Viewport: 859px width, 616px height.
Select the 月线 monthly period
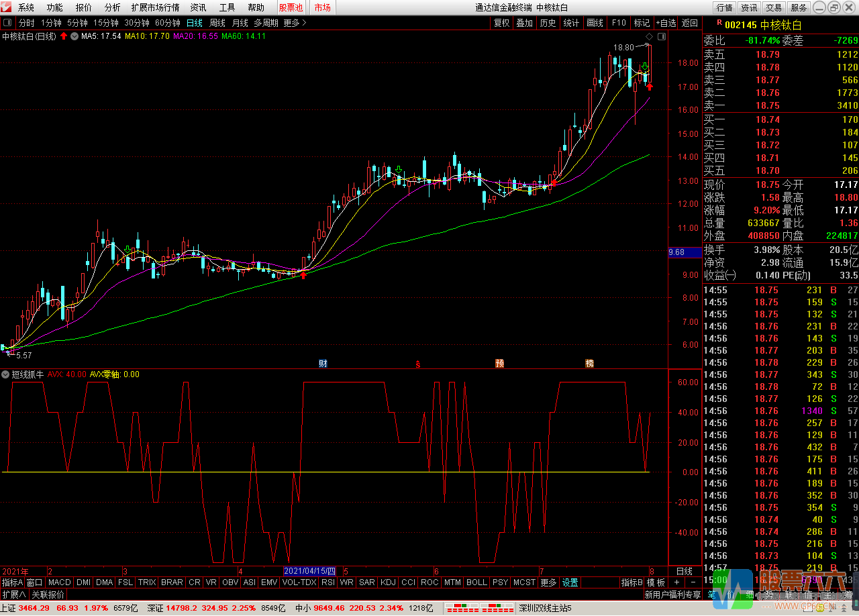point(240,23)
